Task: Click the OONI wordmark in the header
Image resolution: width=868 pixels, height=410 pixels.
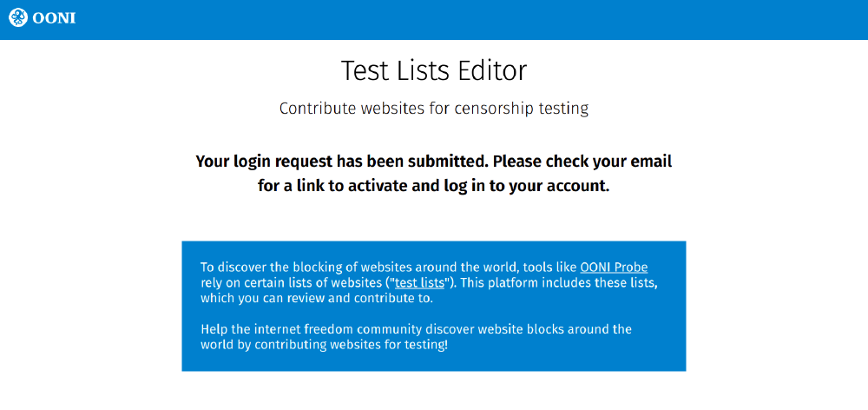Action: 54,17
